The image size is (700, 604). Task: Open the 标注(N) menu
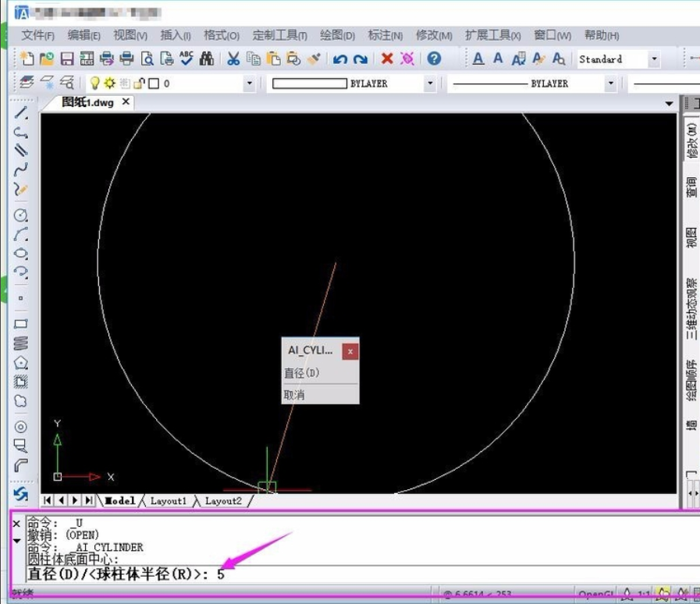[386, 35]
